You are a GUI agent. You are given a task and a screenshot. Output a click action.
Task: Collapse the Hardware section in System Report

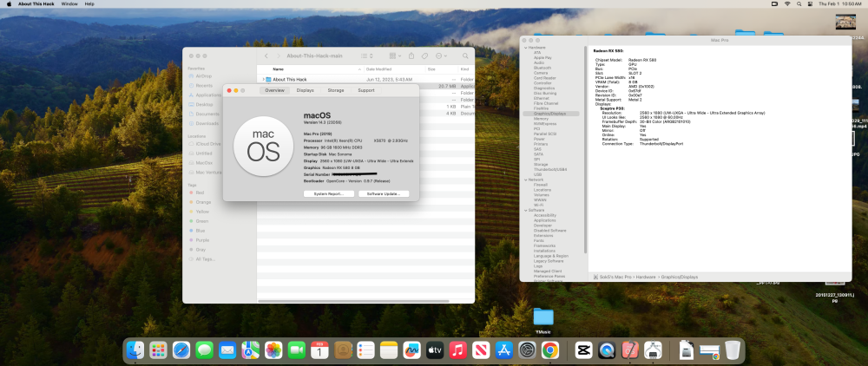(525, 48)
